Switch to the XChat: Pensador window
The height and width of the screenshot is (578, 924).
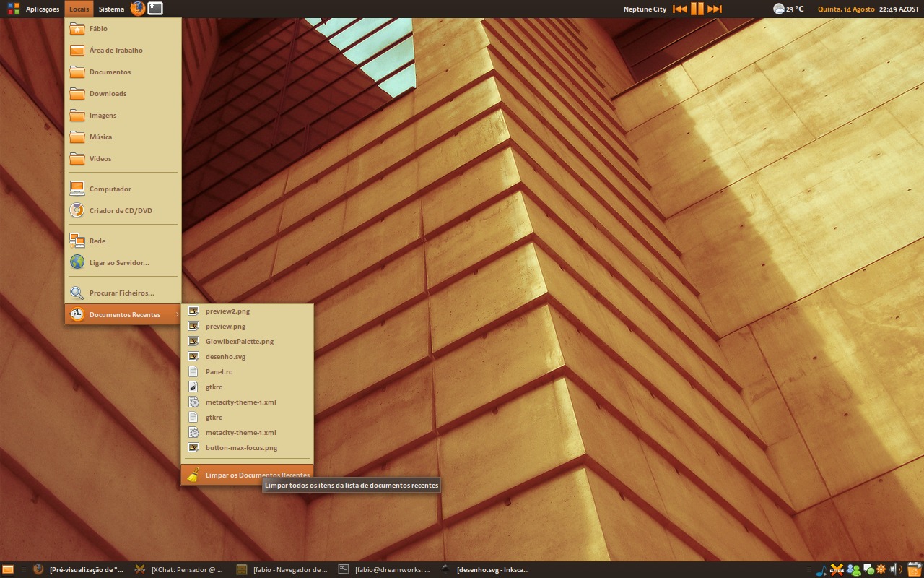pyautogui.click(x=180, y=569)
